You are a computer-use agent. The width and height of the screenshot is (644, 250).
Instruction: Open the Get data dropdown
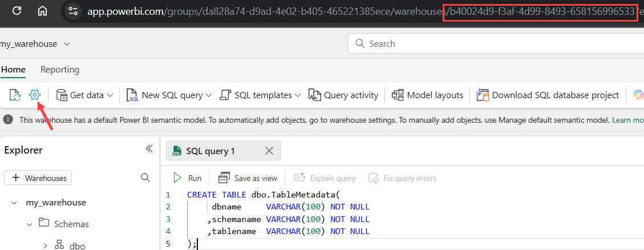point(85,95)
